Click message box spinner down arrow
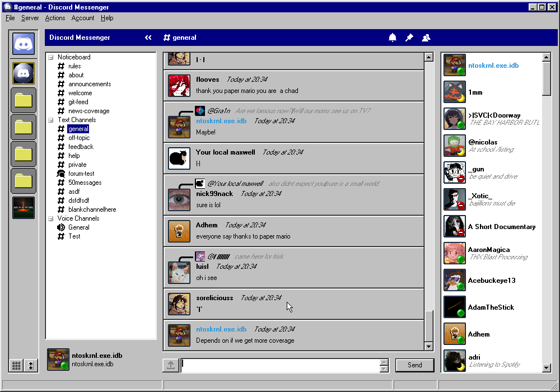Viewport: 560px width, 392px height. (x=384, y=369)
